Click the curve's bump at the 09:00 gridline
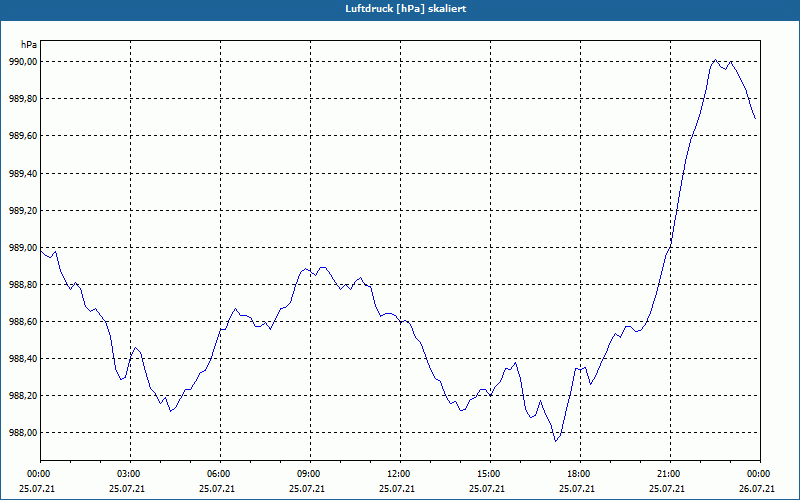 coord(310,271)
